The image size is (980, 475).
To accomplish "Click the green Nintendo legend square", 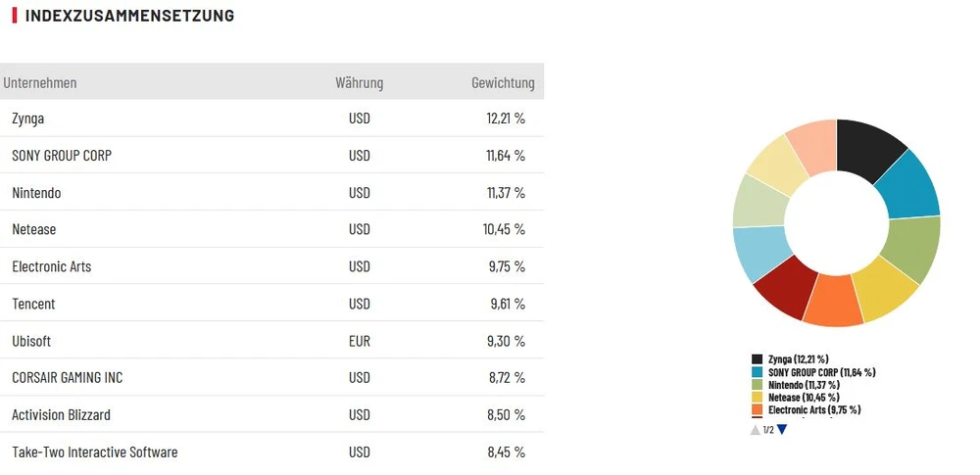I will pos(758,385).
